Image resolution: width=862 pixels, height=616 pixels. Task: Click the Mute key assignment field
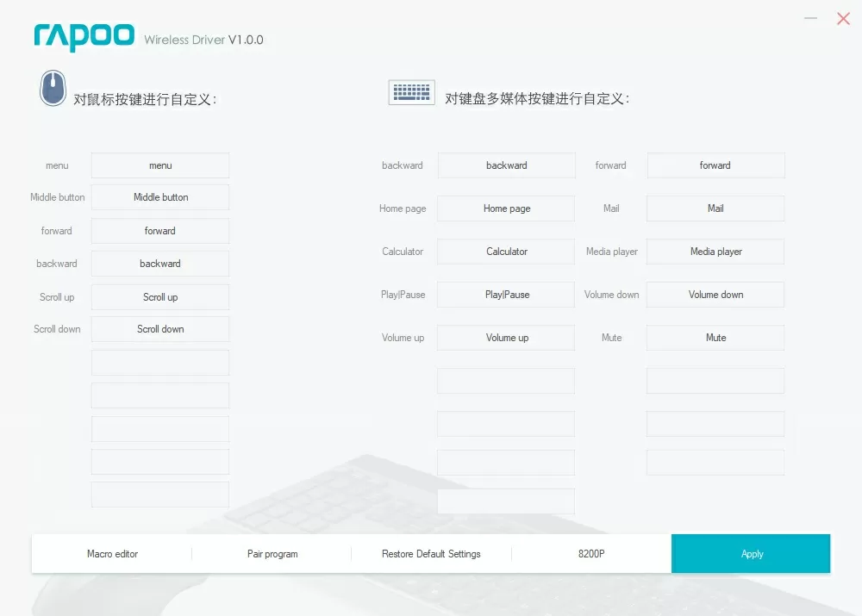click(715, 338)
